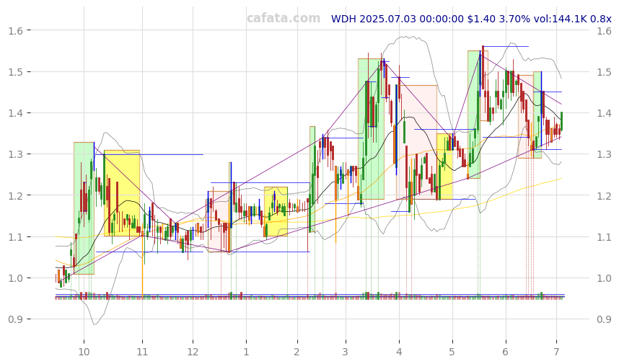619x364 pixels.
Task: Click the tall green box above month 10
Action: 84,208
